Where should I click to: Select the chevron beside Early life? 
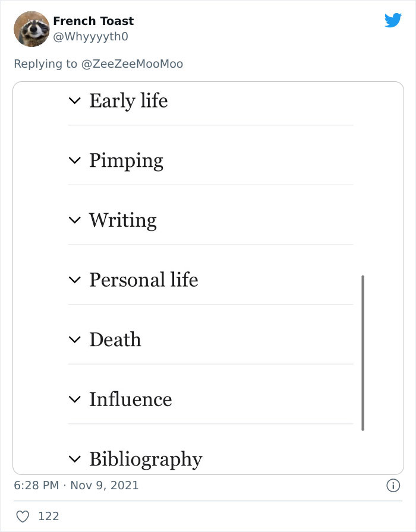pyautogui.click(x=75, y=101)
